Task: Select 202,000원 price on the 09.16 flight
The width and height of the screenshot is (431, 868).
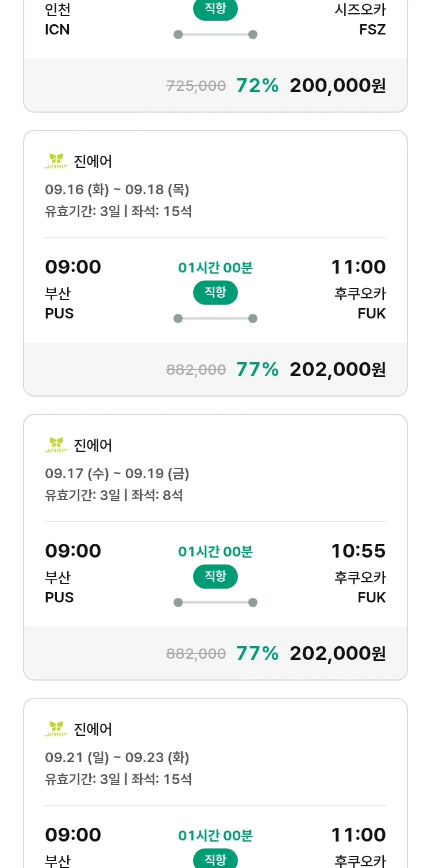Action: pos(337,370)
